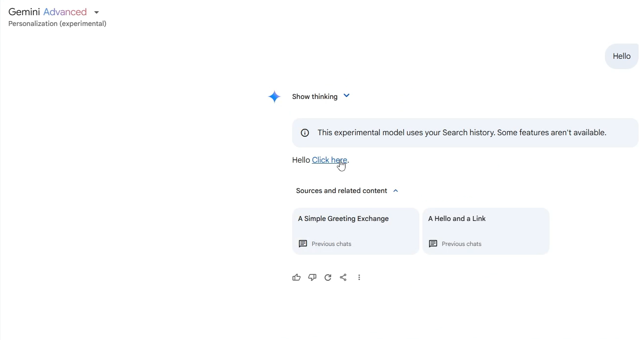Open 'A Simple Greeting Exchange' card
This screenshot has height=340, width=644.
tap(356, 231)
